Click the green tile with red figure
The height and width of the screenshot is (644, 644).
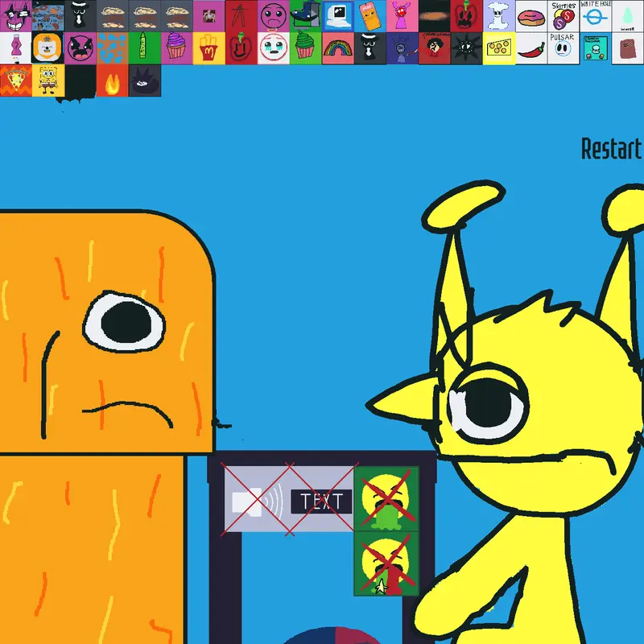point(386,563)
